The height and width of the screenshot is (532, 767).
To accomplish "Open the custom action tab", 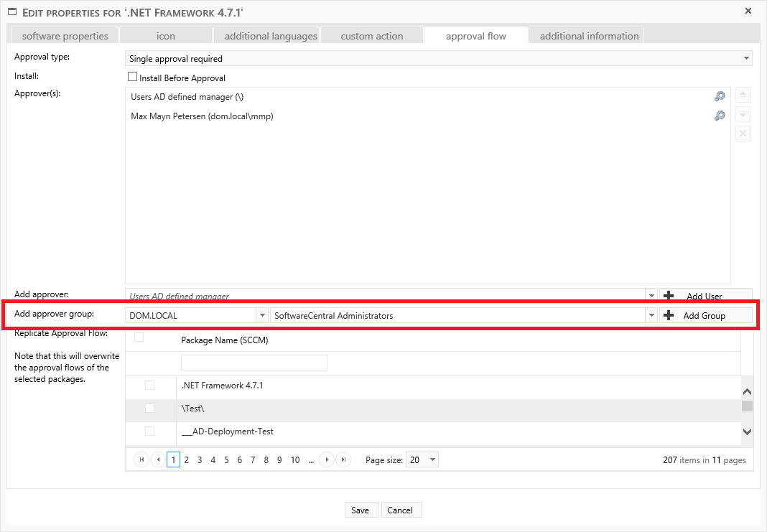I will (x=371, y=36).
